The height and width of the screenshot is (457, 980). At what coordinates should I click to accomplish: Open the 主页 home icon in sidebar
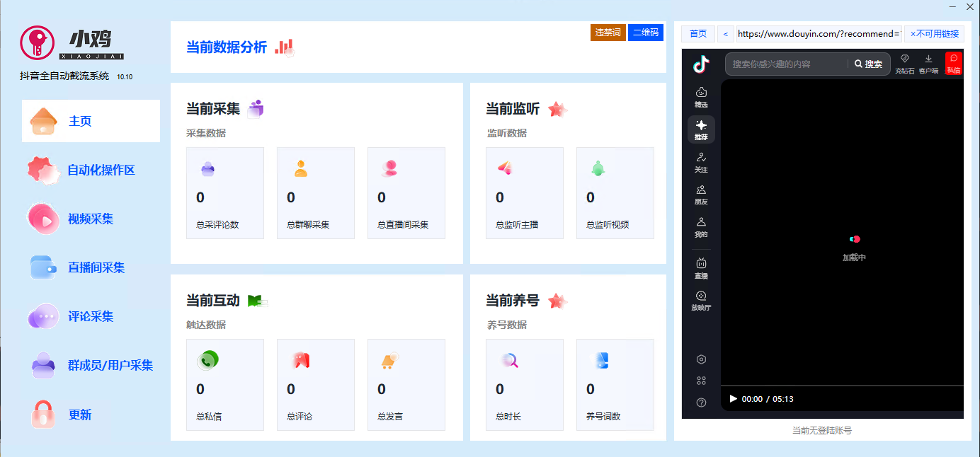pyautogui.click(x=44, y=120)
